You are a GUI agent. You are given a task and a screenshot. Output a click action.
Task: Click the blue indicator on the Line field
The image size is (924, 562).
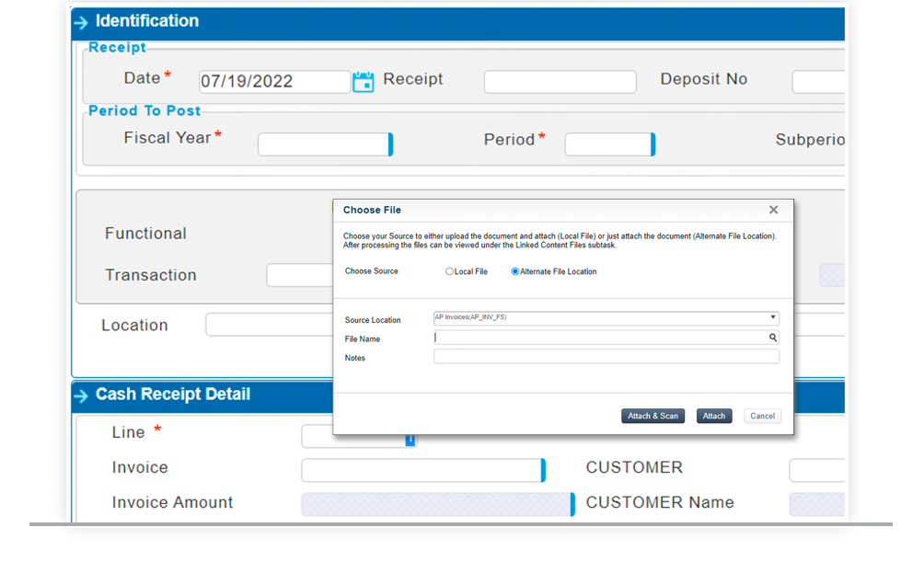click(x=410, y=441)
